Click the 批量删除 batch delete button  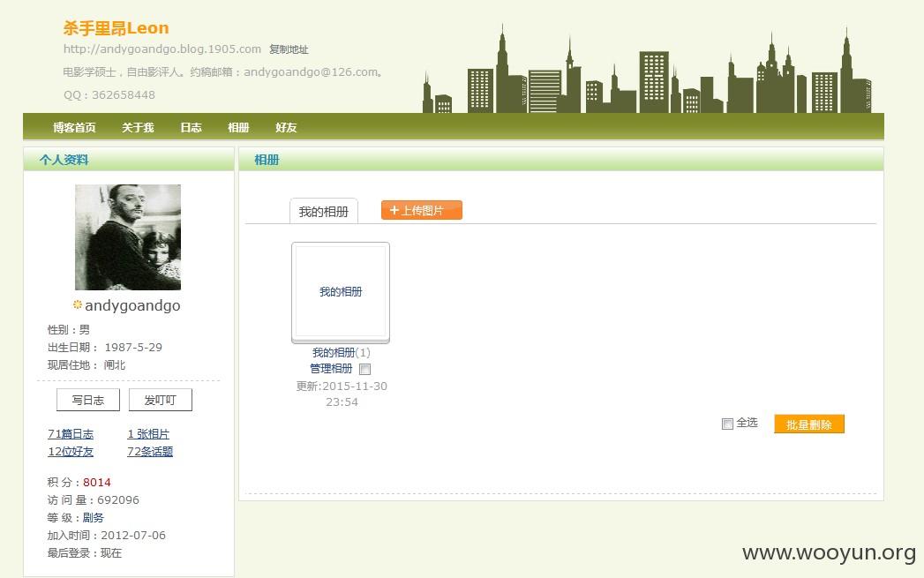coord(809,424)
